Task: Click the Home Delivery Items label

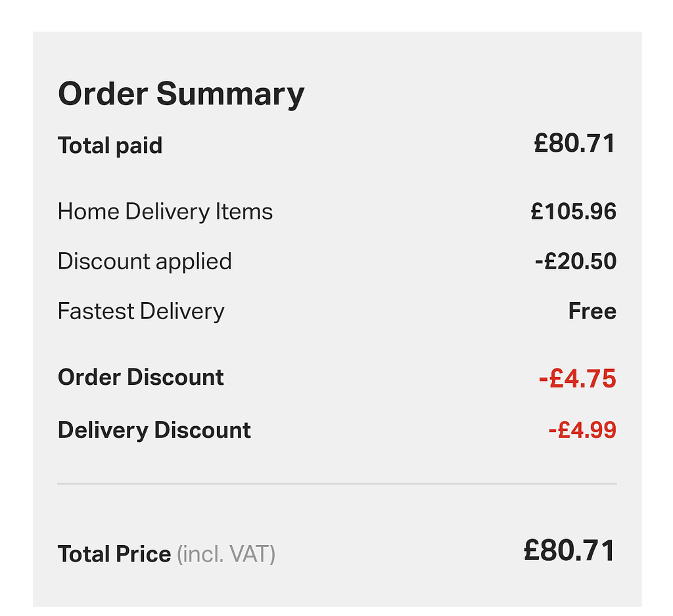Action: tap(165, 212)
